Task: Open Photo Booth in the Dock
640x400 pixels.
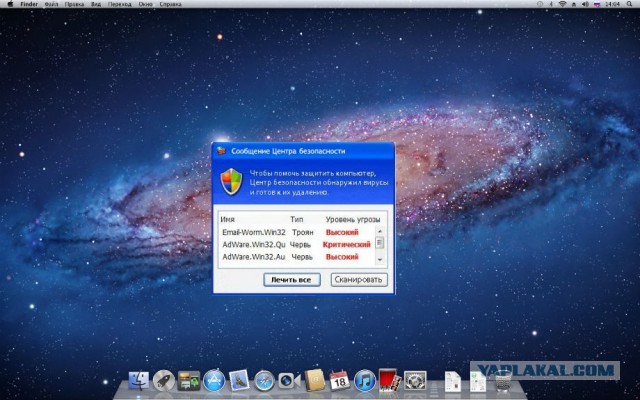Action: [389, 380]
